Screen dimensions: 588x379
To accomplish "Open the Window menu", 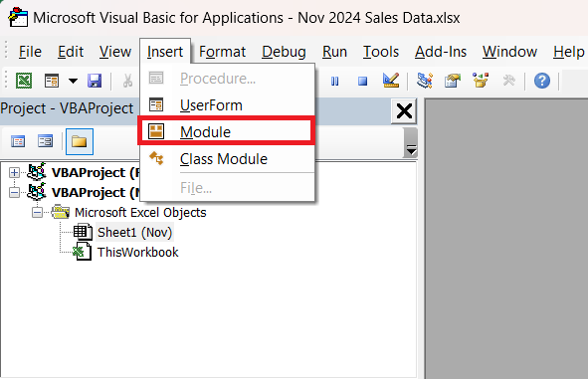I will coord(509,52).
